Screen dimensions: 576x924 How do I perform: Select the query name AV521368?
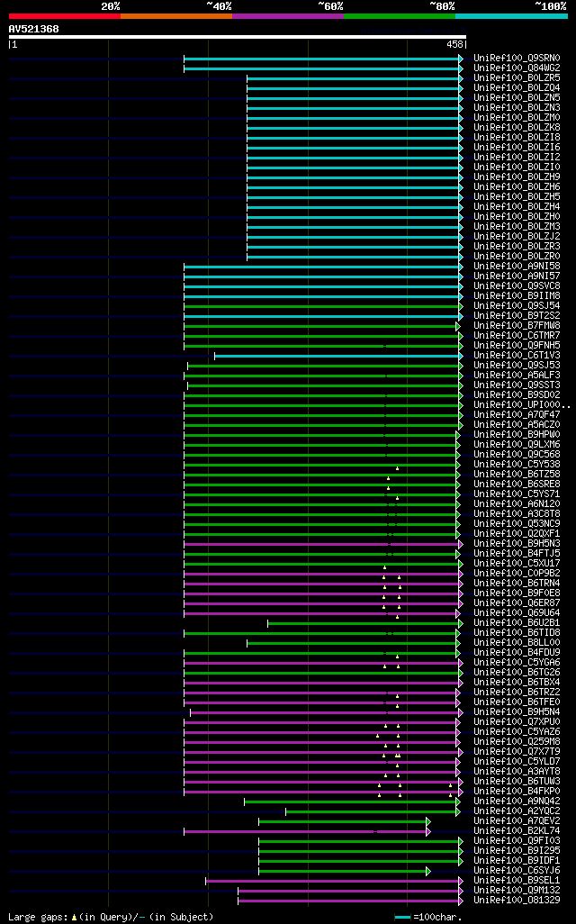[x=33, y=29]
